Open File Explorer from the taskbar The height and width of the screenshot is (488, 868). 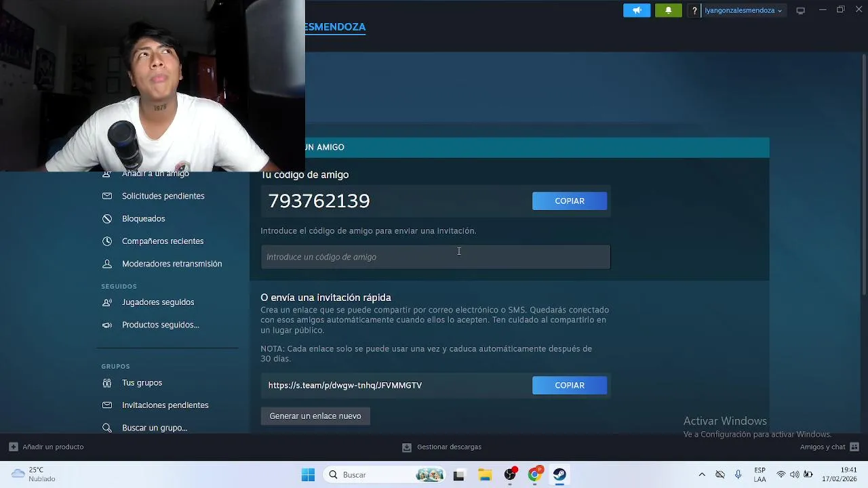pos(485,475)
